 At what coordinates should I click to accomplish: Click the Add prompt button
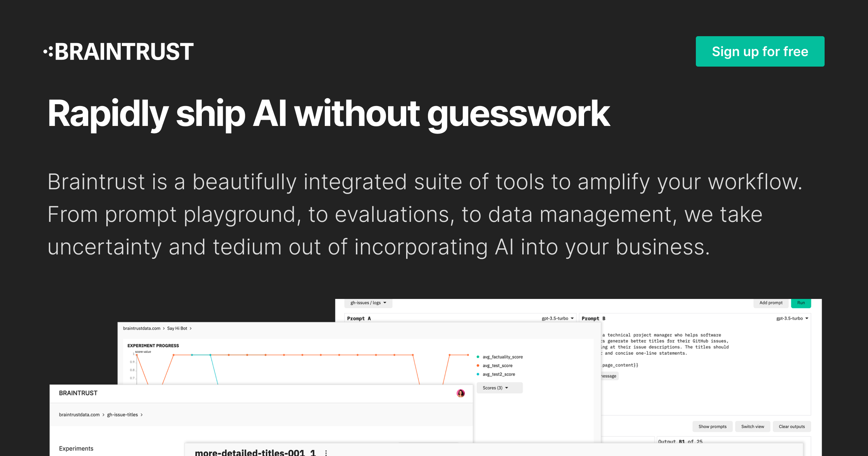coord(771,303)
